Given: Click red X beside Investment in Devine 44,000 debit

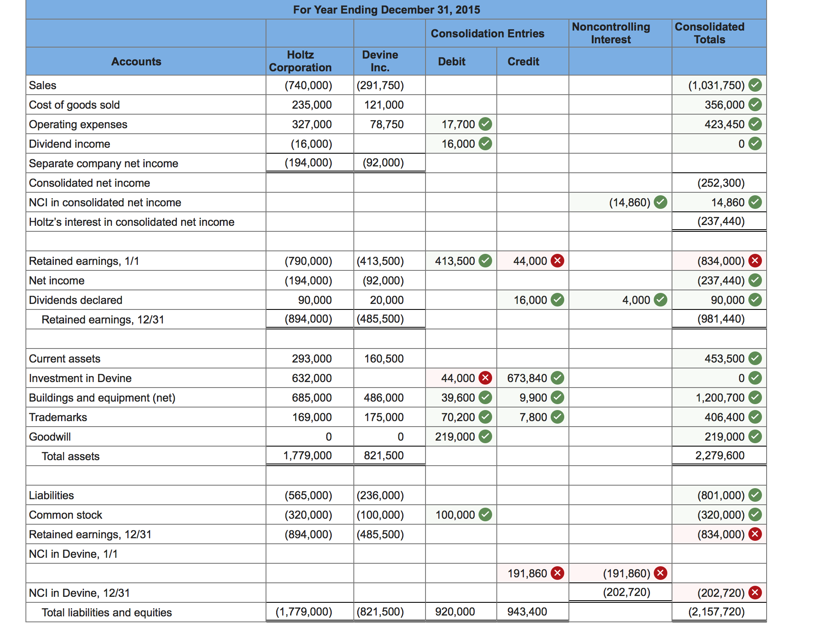Looking at the screenshot, I should click(x=485, y=378).
